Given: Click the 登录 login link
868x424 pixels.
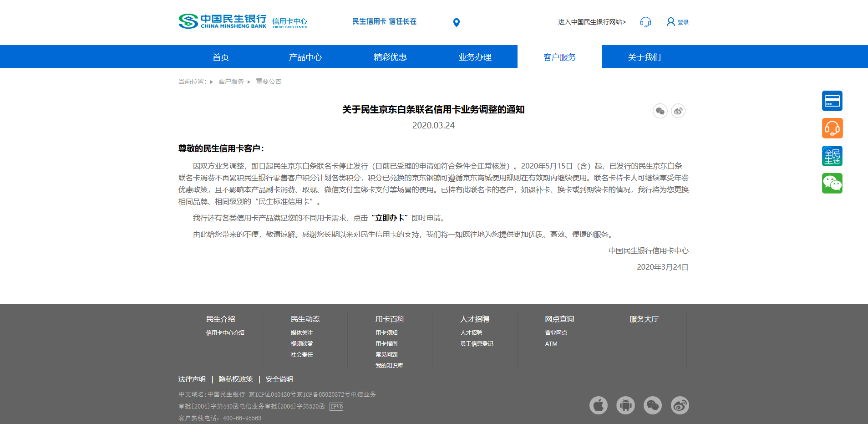Looking at the screenshot, I should point(683,22).
